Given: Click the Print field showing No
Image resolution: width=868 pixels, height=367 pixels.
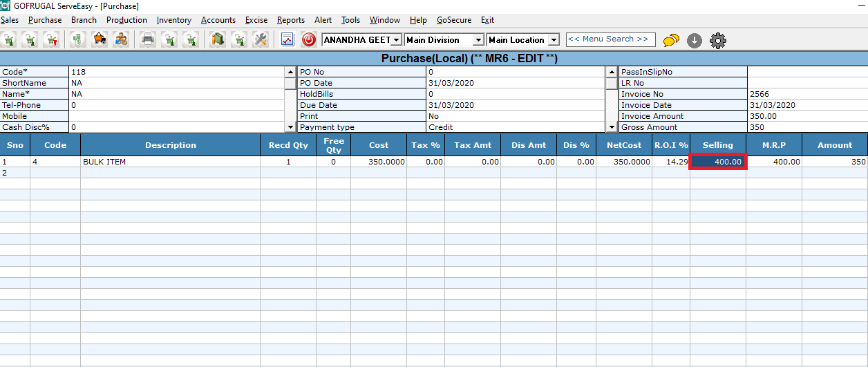Looking at the screenshot, I should 516,116.
